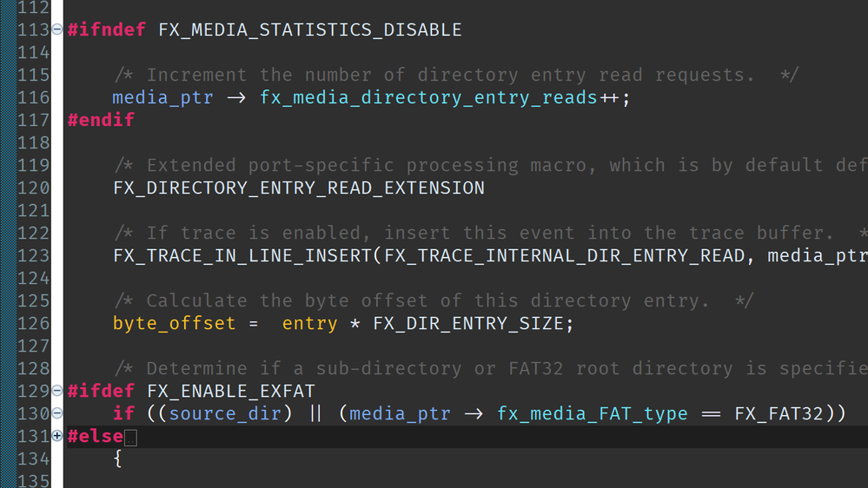Click the comment about trace being enabled
The image size is (868, 488).
(490, 233)
